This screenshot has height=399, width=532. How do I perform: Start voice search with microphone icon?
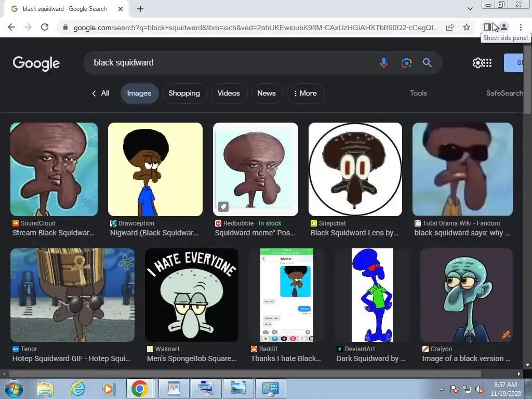click(x=384, y=63)
